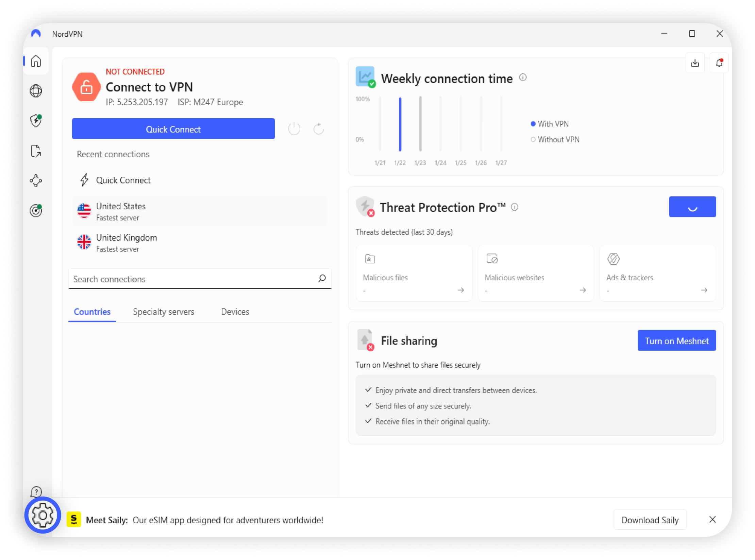755x560 pixels.
Task: Click the refresh connection icon
Action: (318, 129)
